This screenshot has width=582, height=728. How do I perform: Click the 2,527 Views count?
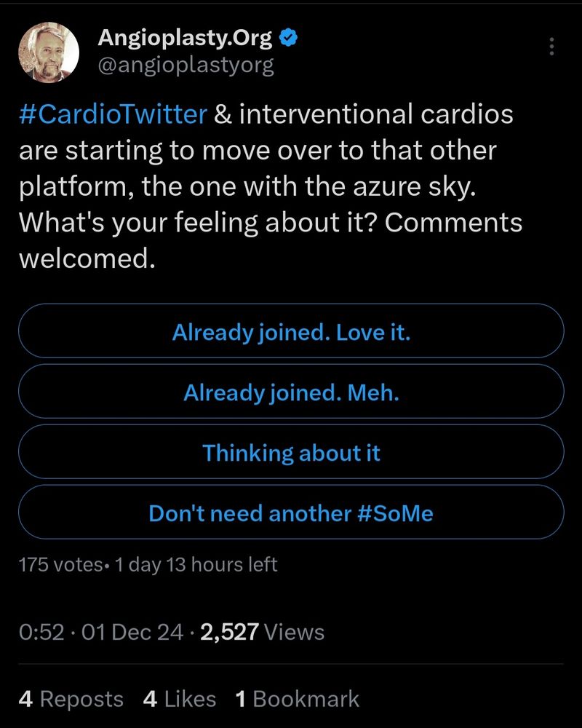click(x=262, y=632)
